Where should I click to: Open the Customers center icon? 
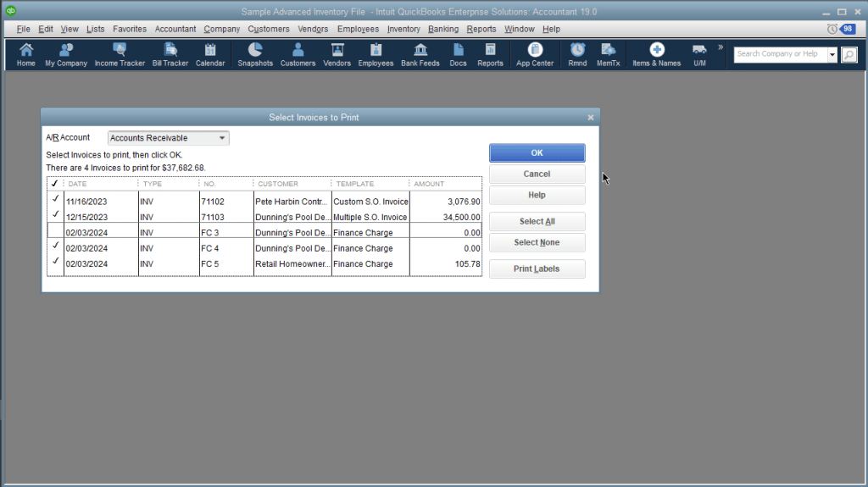pos(298,55)
